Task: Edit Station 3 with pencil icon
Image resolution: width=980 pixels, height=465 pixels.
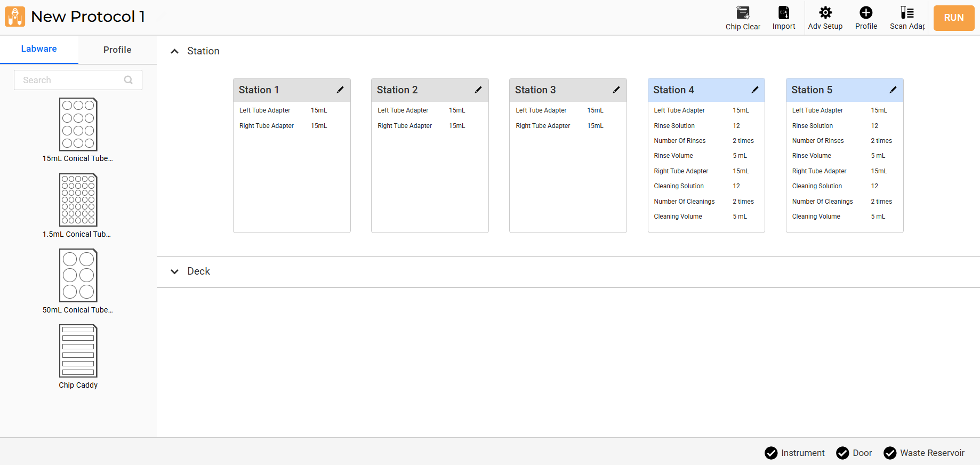Action: click(x=616, y=90)
